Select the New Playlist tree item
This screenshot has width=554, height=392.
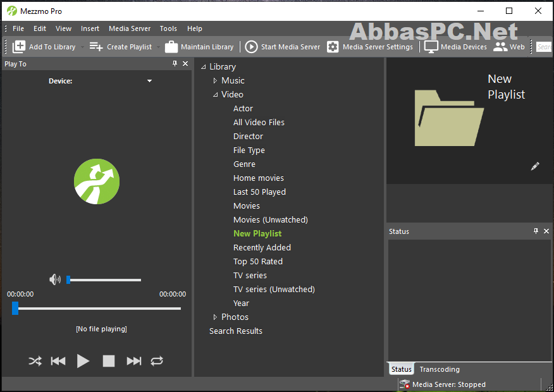[x=257, y=233]
